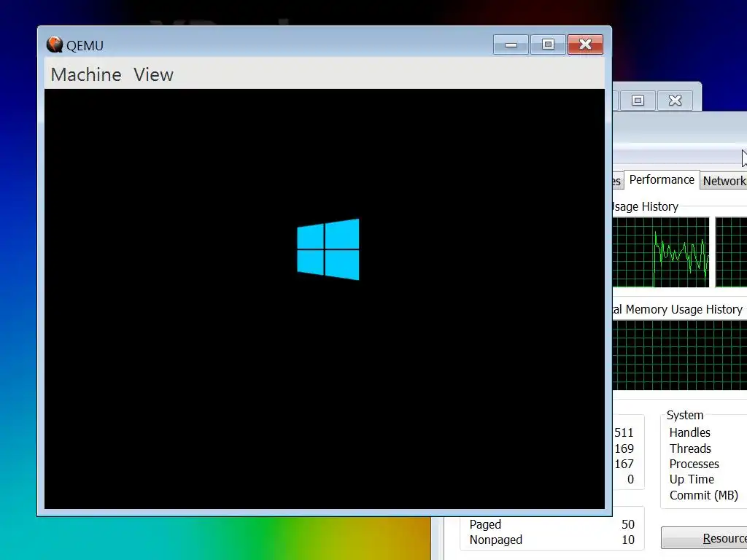Click the Paged value 50
Screen dimensions: 747x560
(628, 524)
